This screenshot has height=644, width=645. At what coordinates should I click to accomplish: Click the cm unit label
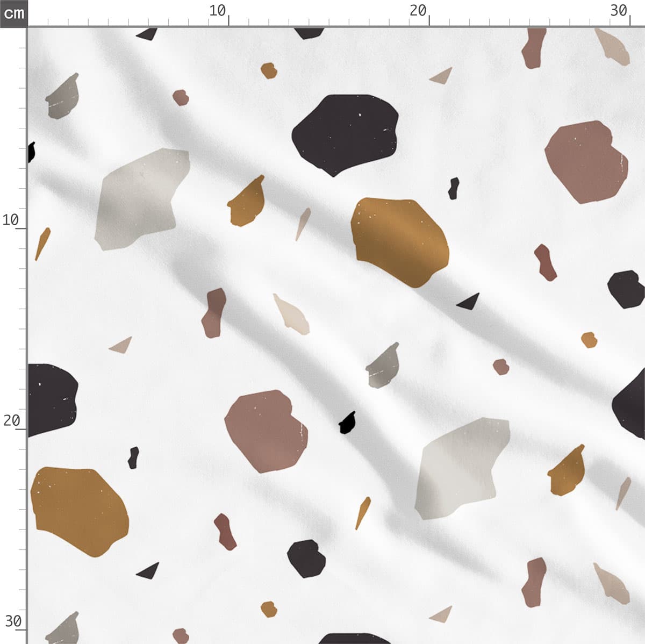coord(13,13)
